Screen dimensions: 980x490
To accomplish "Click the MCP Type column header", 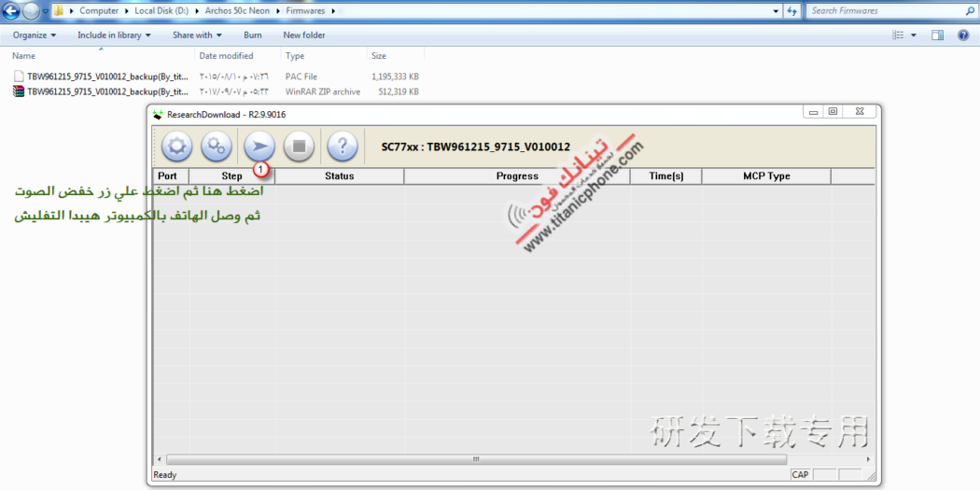I will (x=766, y=176).
